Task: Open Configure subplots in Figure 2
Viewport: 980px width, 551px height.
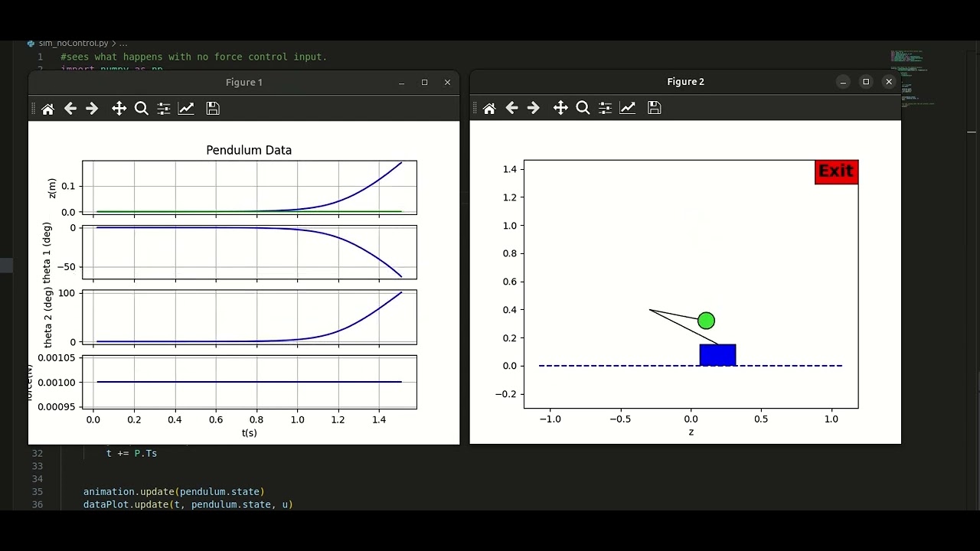Action: [605, 108]
